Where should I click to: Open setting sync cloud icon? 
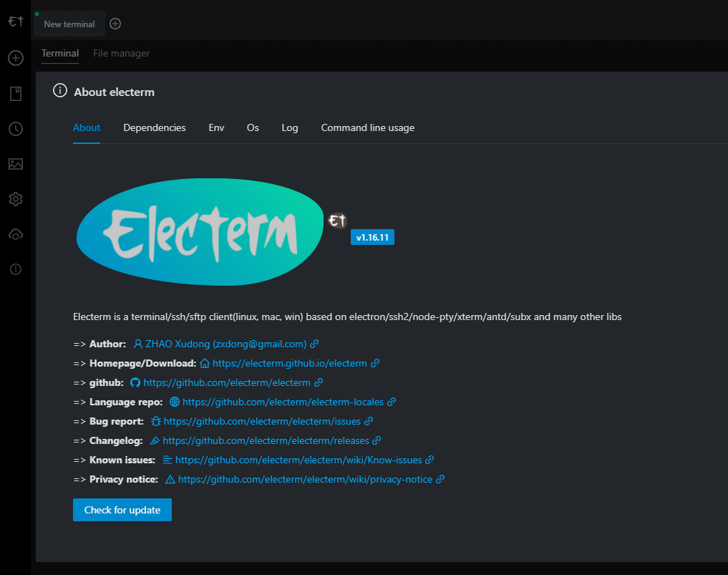[x=16, y=235]
